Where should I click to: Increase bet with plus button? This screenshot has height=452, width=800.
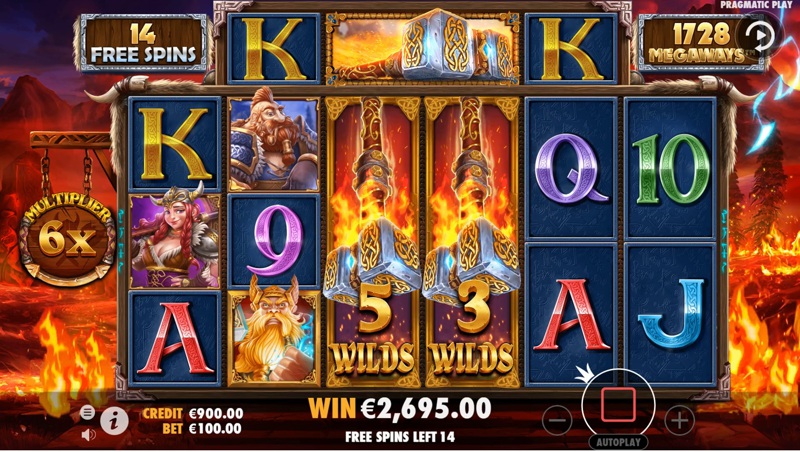(x=680, y=420)
